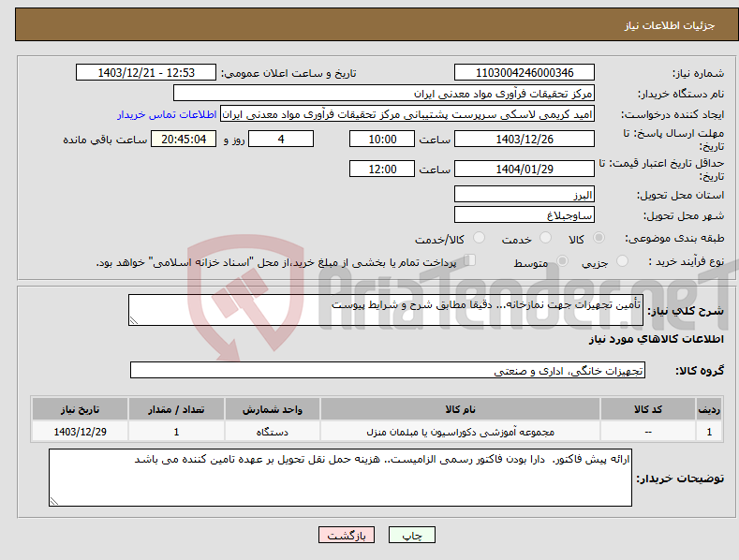Select the کالا radio button
The width and height of the screenshot is (739, 560).
click(599, 238)
